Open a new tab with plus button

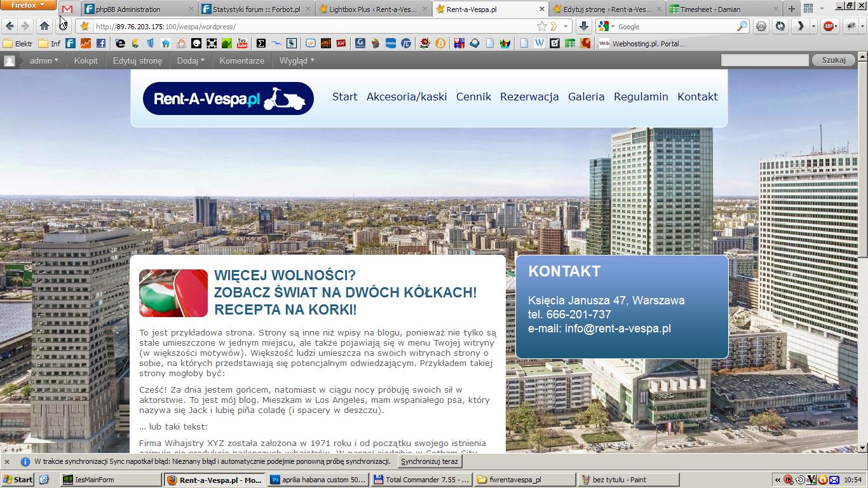click(791, 9)
